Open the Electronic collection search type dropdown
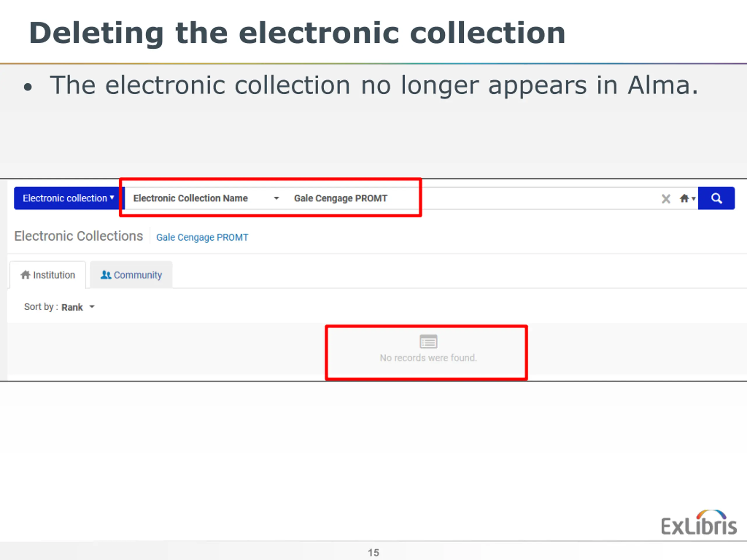The width and height of the screenshot is (747, 560). coord(69,198)
